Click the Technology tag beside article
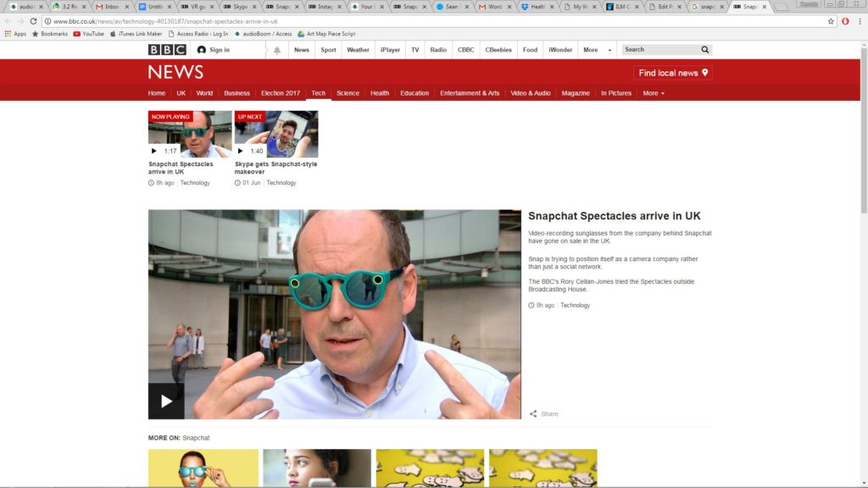This screenshot has width=868, height=488. [x=575, y=305]
